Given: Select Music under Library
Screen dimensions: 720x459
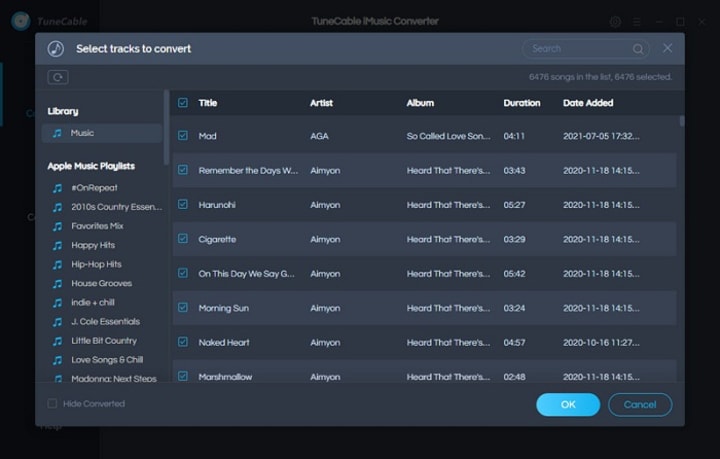Looking at the screenshot, I should 101,133.
